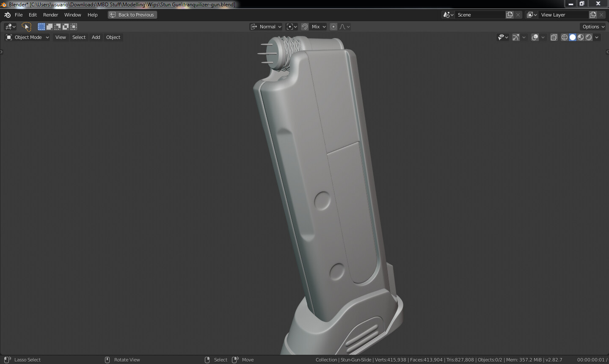Toggle the snapping magnet icon
The width and height of the screenshot is (609, 364).
305,27
